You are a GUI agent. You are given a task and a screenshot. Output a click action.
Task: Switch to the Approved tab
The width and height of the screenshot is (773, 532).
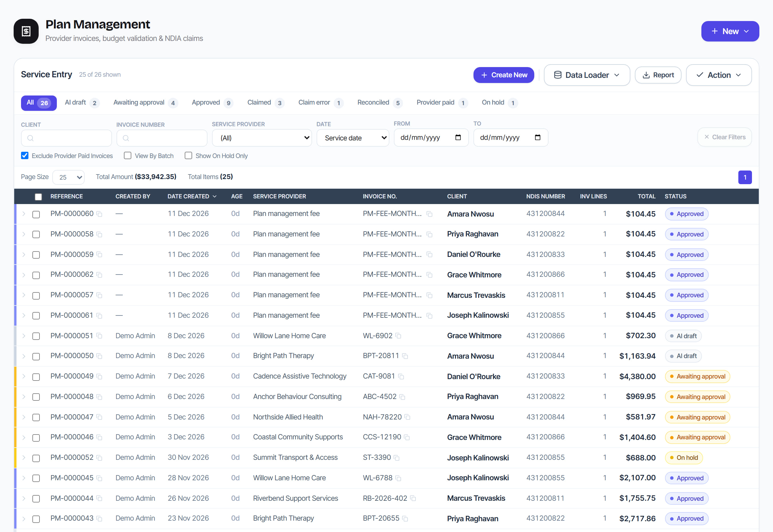(212, 103)
